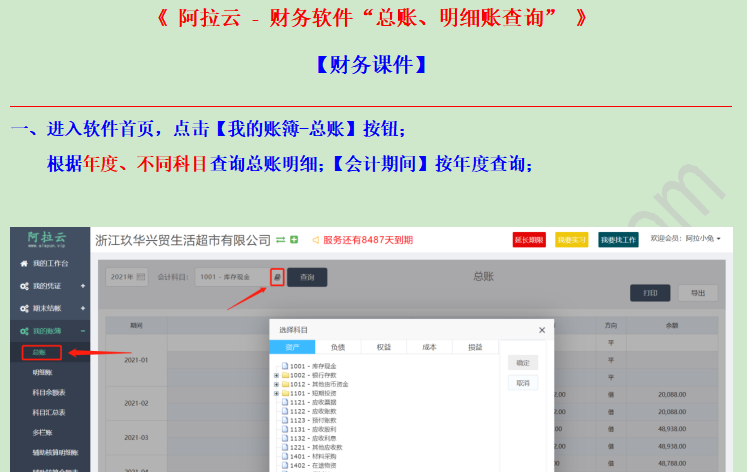Select 1121 - 应收票据 in the tree
This screenshot has height=472, width=747.
tap(313, 402)
